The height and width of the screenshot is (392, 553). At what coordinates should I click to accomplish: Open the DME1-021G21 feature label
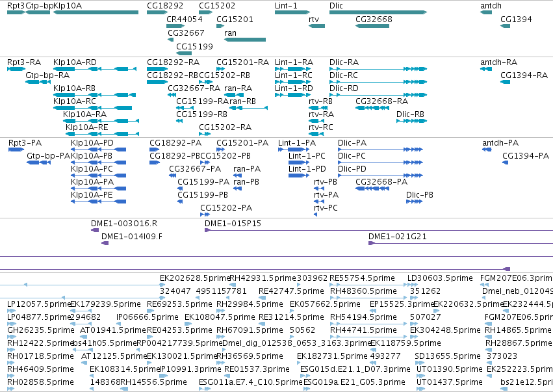click(398, 237)
